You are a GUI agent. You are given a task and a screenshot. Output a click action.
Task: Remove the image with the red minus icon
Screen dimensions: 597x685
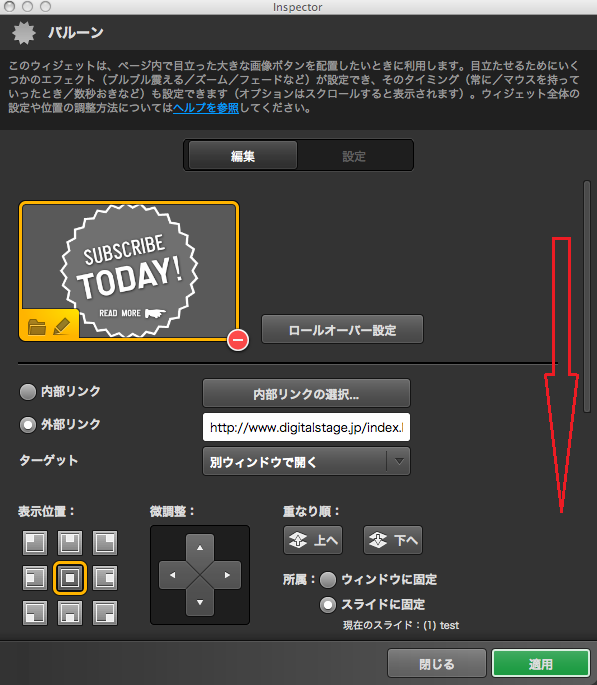click(238, 340)
